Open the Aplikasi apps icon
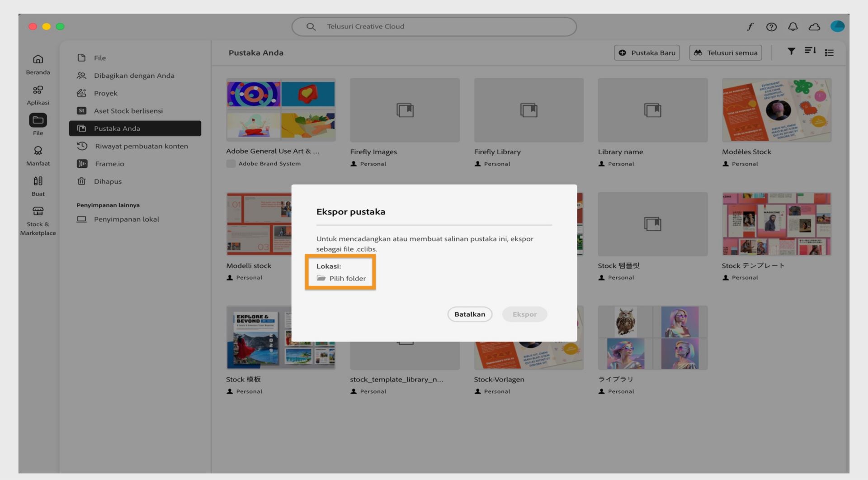The height and width of the screenshot is (480, 868). pyautogui.click(x=38, y=90)
